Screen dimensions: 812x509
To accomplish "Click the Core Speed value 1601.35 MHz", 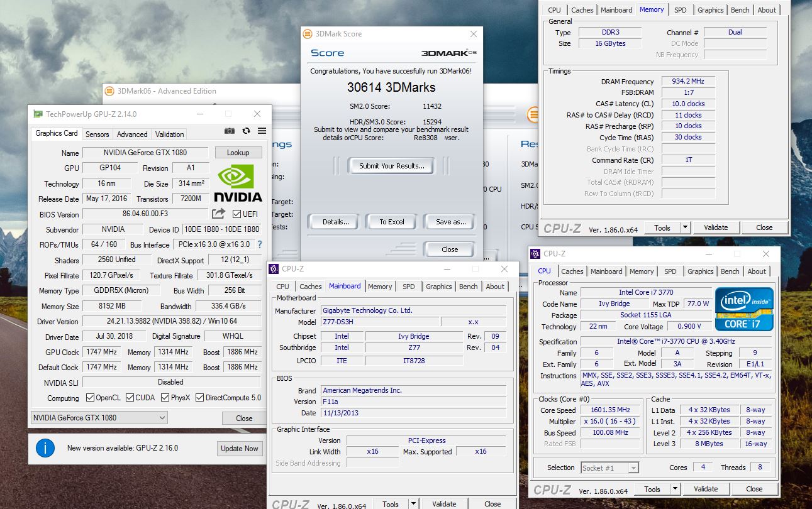I will (x=611, y=410).
